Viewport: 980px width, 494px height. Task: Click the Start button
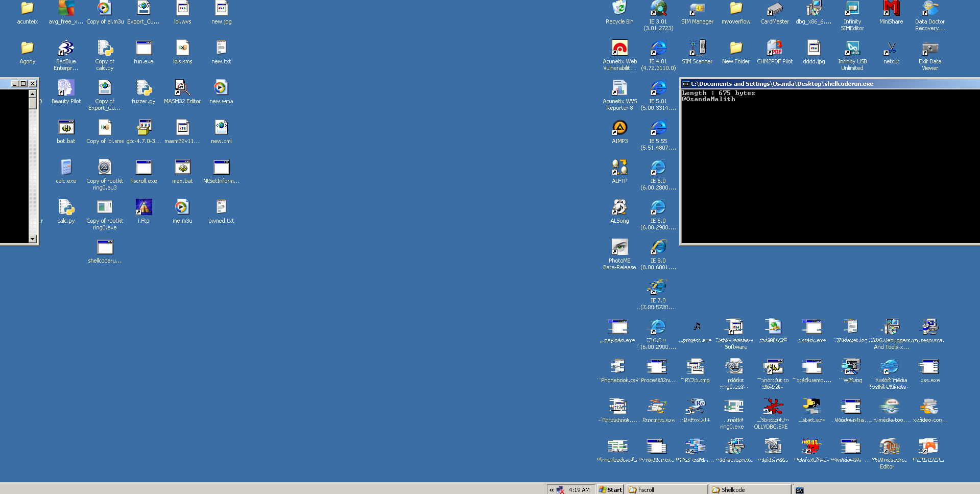[x=611, y=489]
